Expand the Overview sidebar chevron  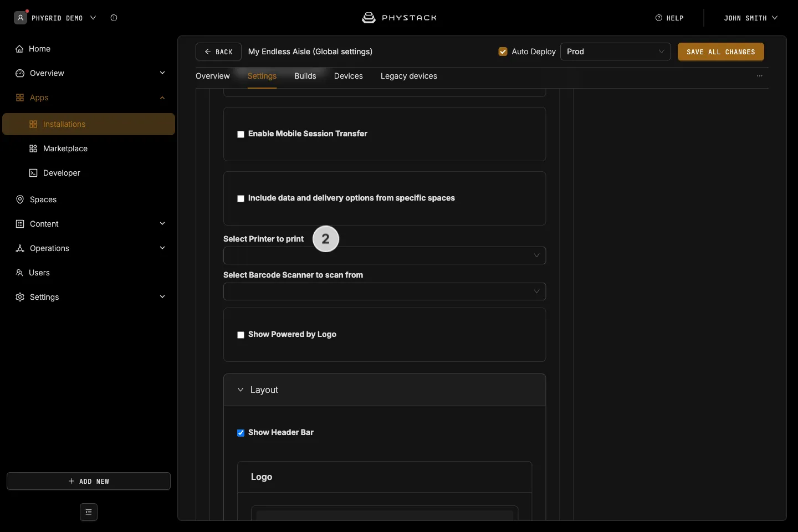point(162,73)
